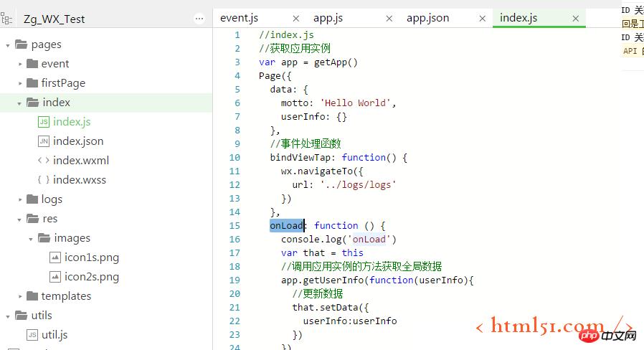644x350 pixels.
Task: Switch to the event.js tab
Action: [239, 18]
